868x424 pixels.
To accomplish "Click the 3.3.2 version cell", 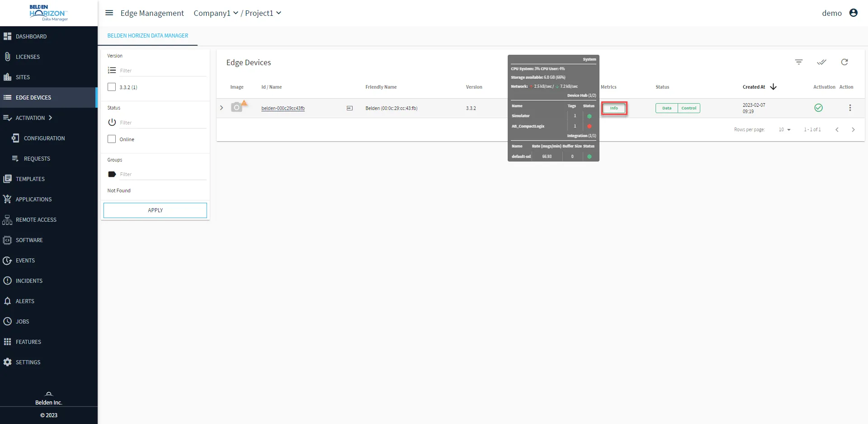I will coord(471,108).
